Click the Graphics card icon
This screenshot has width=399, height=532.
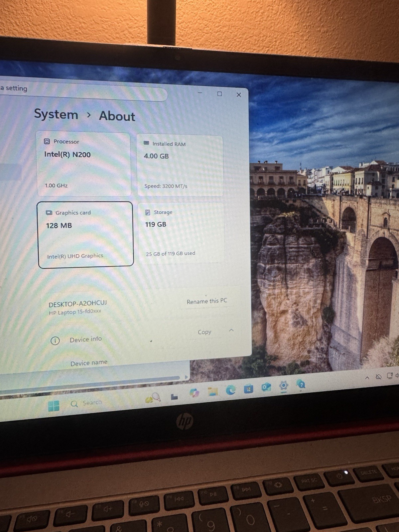point(49,212)
